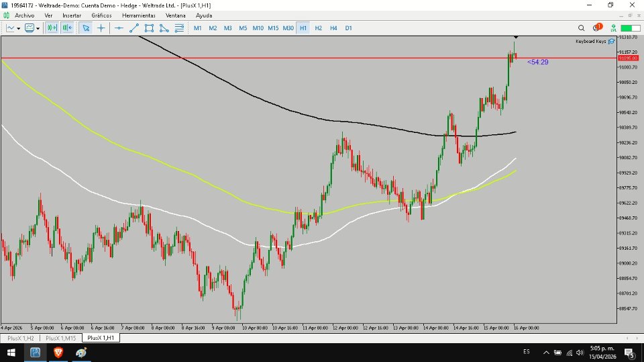This screenshot has height=362, width=644.
Task: Toggle chart auto-scroll button
Action: pos(52,28)
